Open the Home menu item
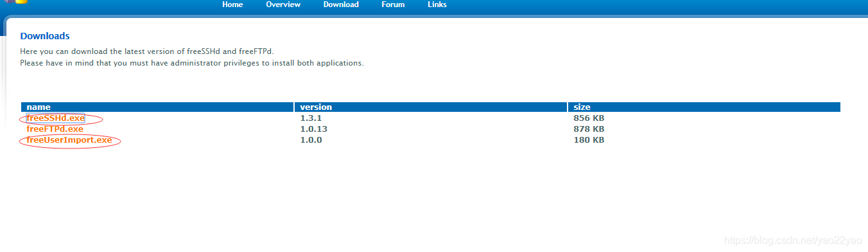Screen dimensions: 868x252 point(232,4)
